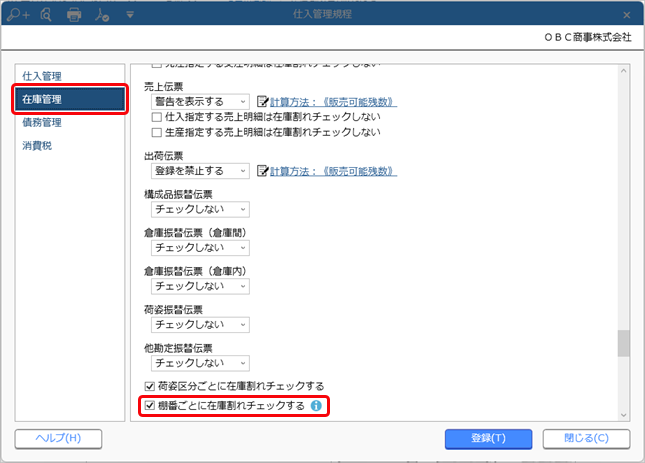The height and width of the screenshot is (463, 645).
Task: Open the 他勘定振替伝票 dropdown
Action: tap(200, 363)
